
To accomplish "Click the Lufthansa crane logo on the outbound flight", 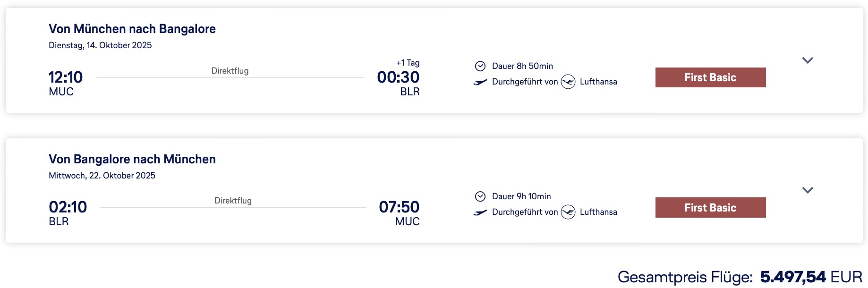I will tap(568, 82).
